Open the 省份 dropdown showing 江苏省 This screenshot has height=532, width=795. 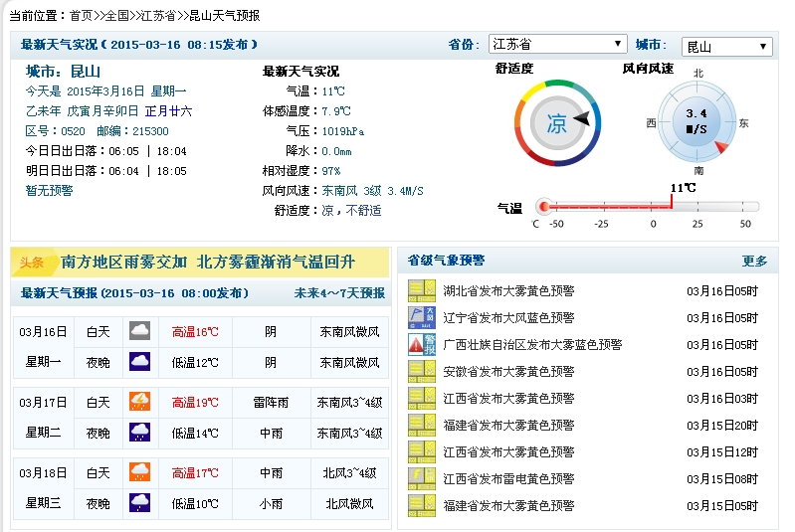[x=557, y=44]
